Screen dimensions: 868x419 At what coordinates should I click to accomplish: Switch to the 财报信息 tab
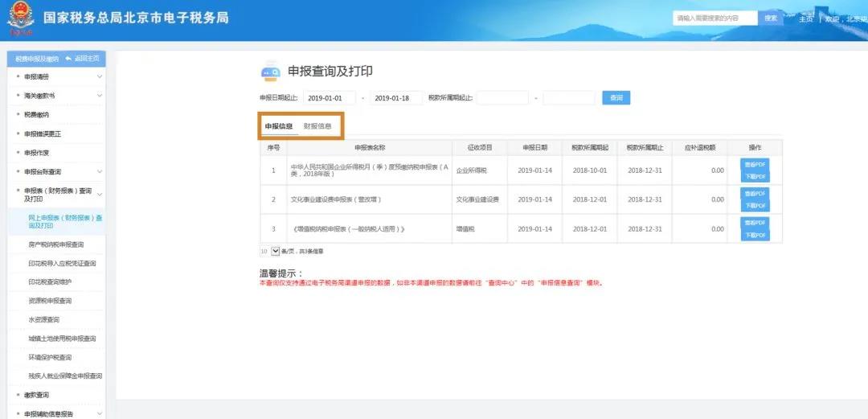317,126
